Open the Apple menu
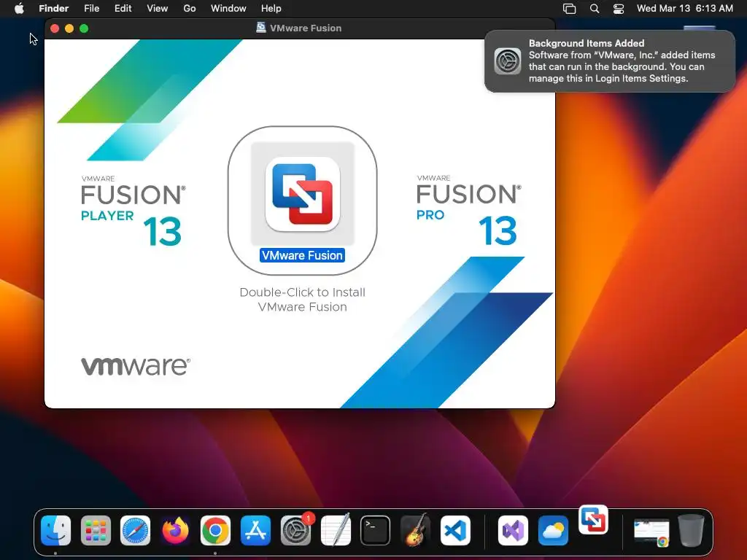This screenshot has width=747, height=560. tap(19, 8)
